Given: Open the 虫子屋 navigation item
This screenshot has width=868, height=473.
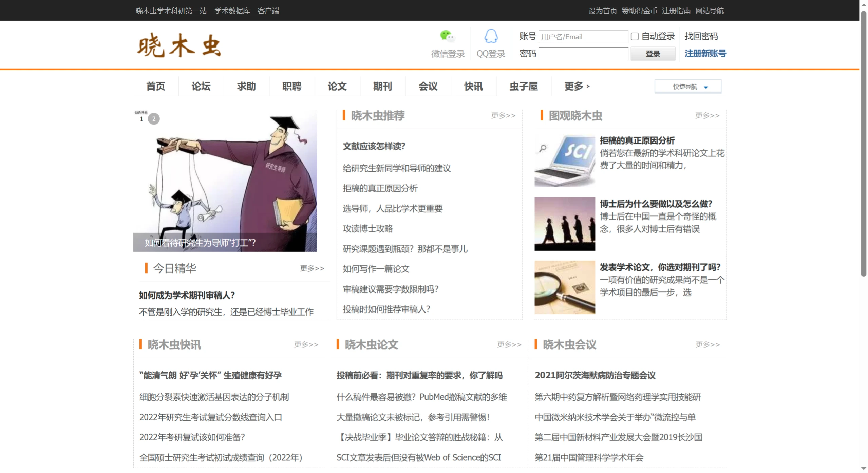Looking at the screenshot, I should [x=524, y=86].
